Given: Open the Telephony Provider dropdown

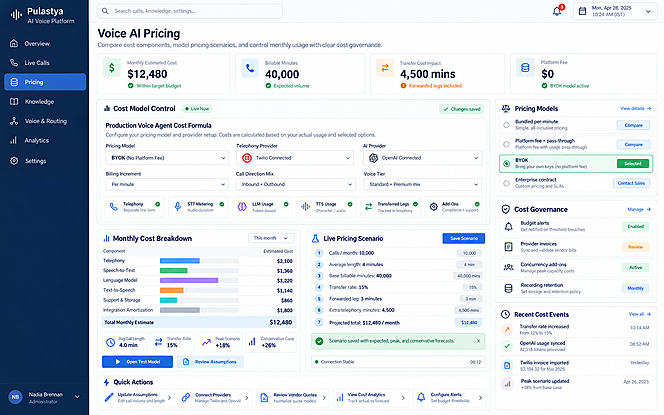Looking at the screenshot, I should (x=295, y=158).
